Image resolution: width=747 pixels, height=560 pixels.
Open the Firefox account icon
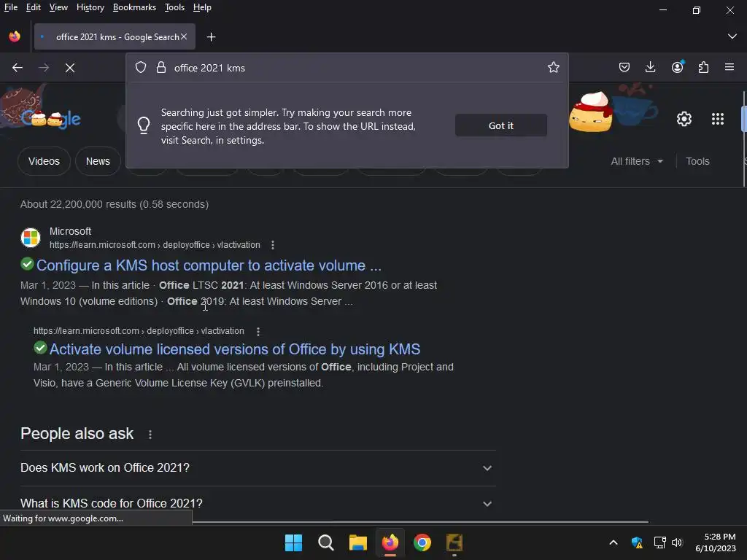point(678,68)
